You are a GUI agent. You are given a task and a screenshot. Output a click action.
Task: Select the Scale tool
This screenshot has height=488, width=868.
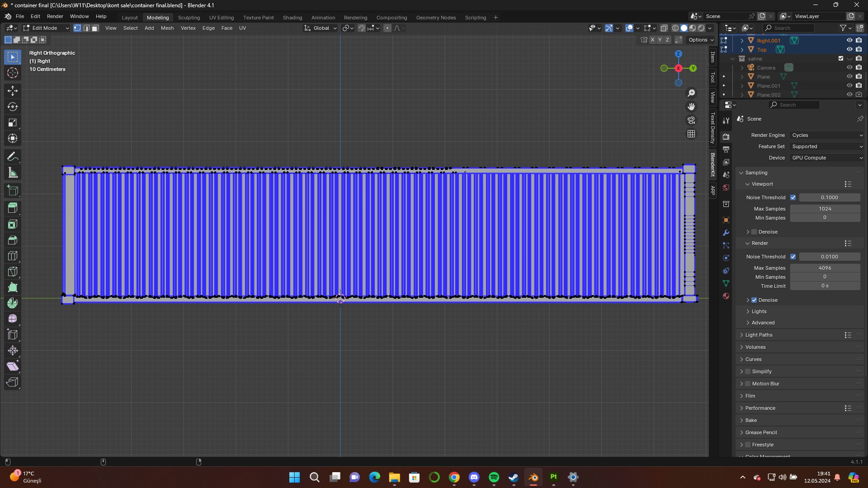coord(13,122)
